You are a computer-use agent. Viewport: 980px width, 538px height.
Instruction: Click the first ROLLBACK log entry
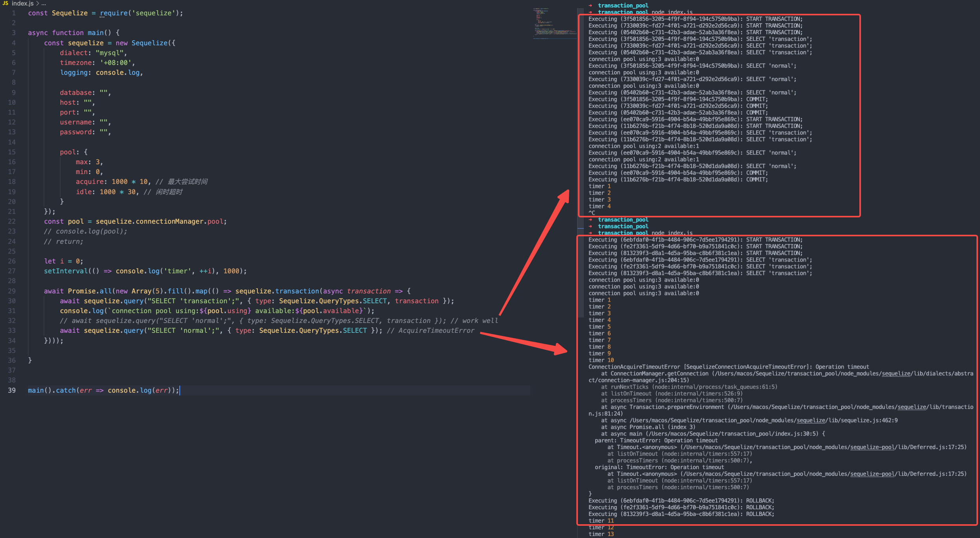(680, 500)
